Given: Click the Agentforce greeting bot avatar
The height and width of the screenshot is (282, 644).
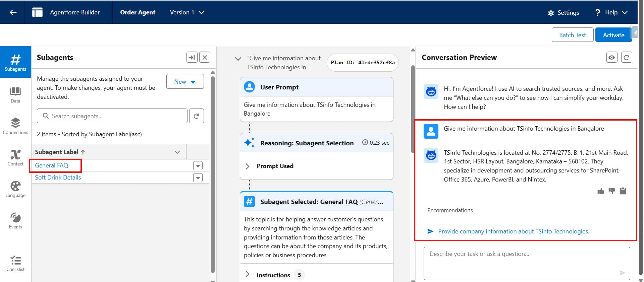Looking at the screenshot, I should coord(431,91).
